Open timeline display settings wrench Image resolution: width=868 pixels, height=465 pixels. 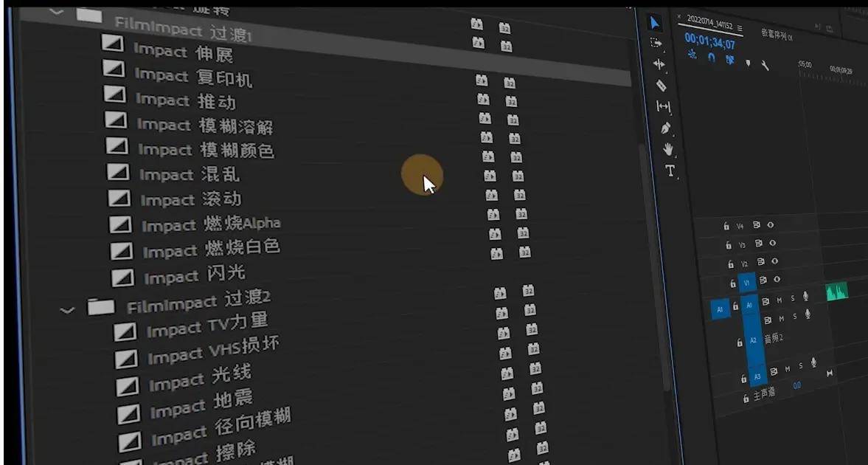[x=765, y=66]
